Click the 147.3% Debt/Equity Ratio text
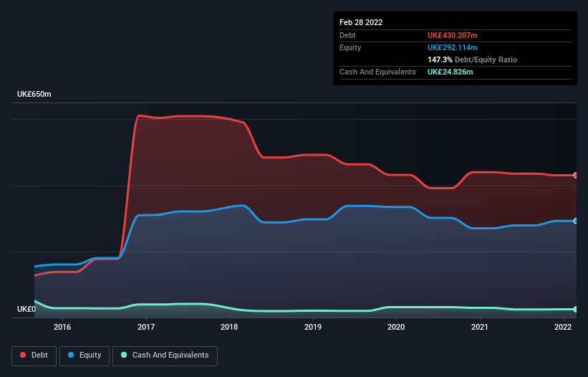 (x=472, y=59)
